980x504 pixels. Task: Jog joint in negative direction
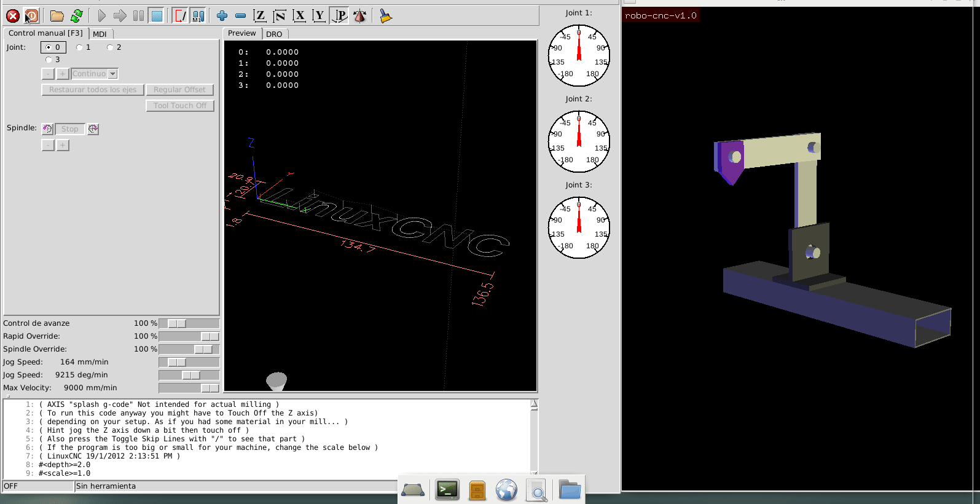click(x=48, y=74)
